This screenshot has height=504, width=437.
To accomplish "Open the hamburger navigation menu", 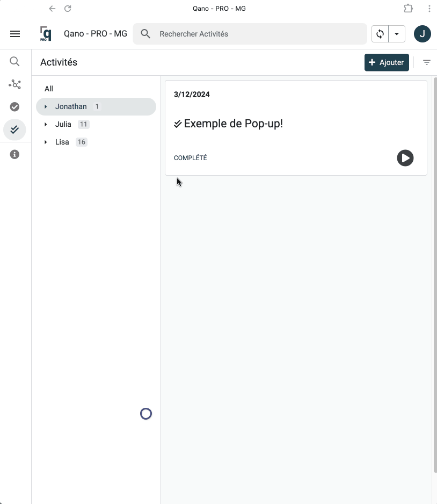I will [15, 34].
